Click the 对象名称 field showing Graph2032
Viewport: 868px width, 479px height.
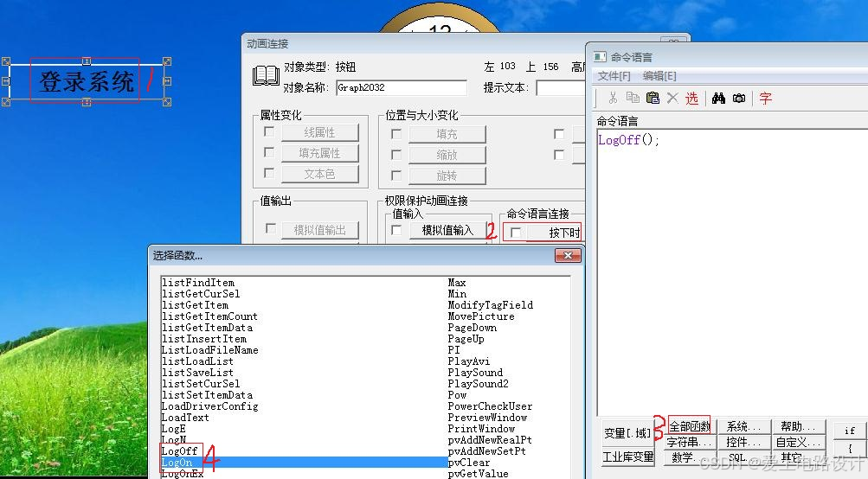click(402, 87)
